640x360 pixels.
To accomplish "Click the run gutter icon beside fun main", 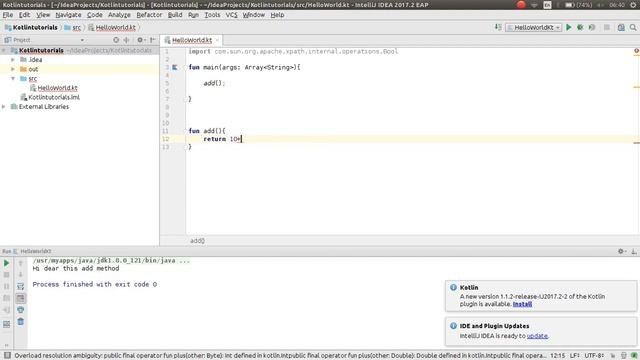I will click(175, 67).
